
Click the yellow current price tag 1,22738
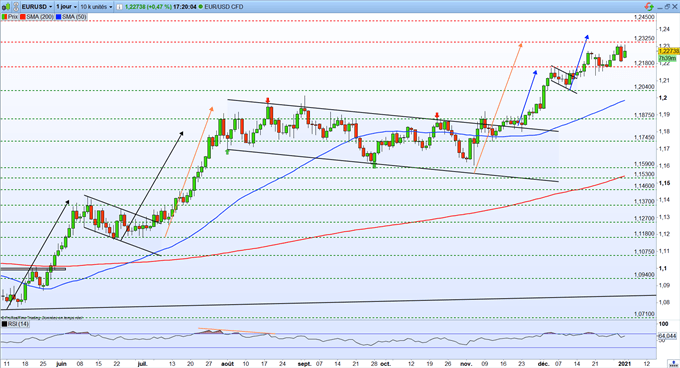[x=668, y=51]
